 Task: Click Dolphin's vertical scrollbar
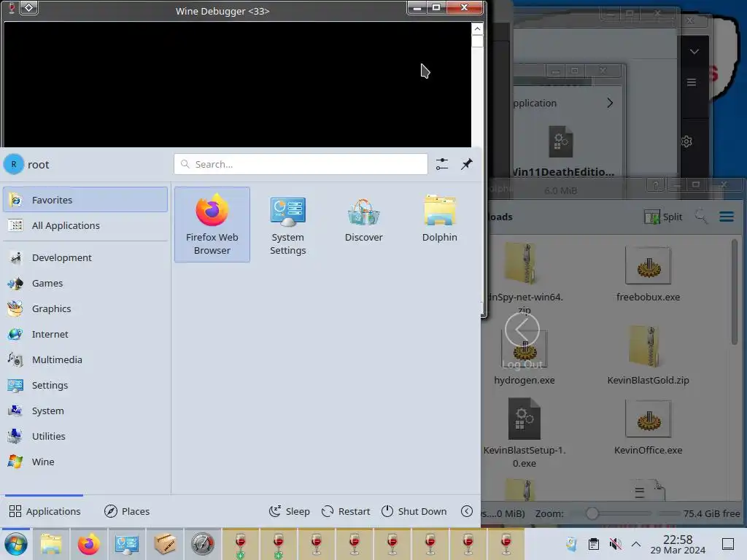[734, 292]
